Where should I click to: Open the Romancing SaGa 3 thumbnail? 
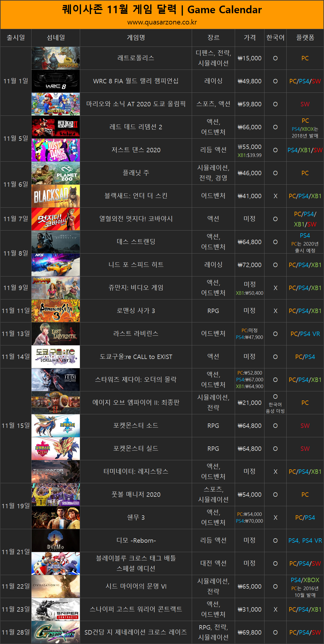click(x=56, y=311)
